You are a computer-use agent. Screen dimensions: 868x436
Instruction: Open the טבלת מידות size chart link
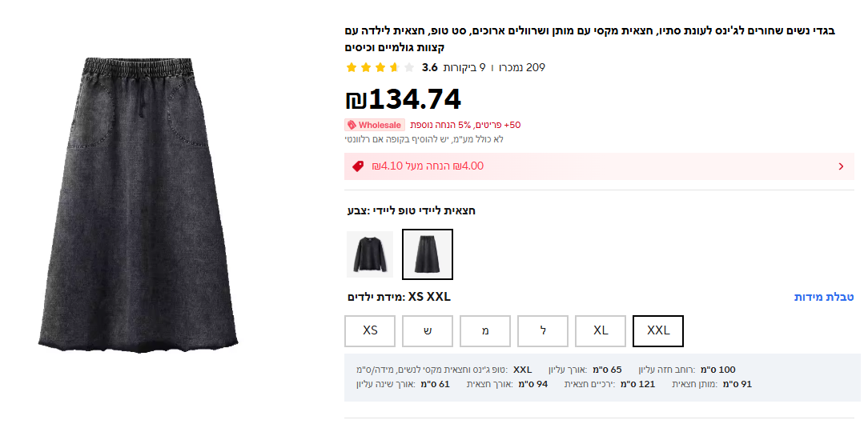tap(824, 297)
